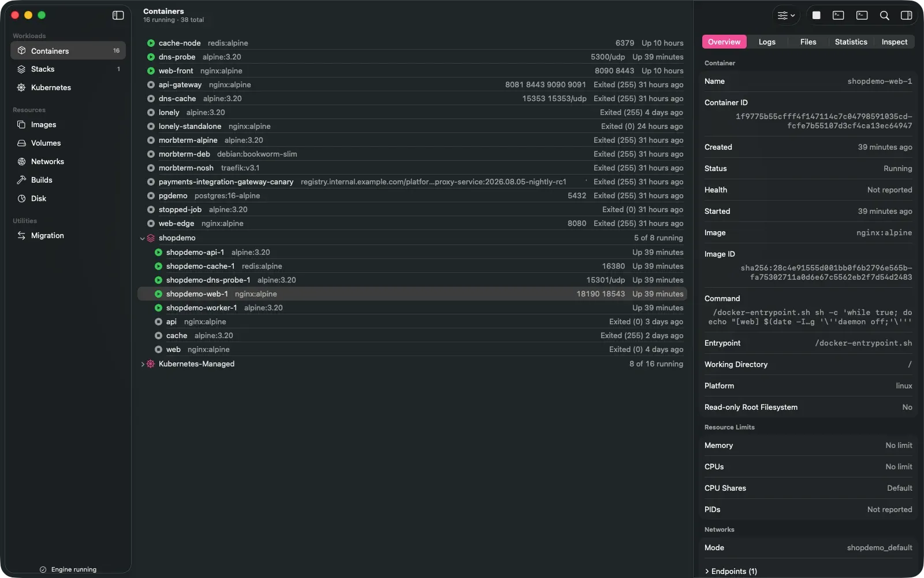924x578 pixels.
Task: Click the terminal icon beside the search magnifier
Action: coord(862,16)
